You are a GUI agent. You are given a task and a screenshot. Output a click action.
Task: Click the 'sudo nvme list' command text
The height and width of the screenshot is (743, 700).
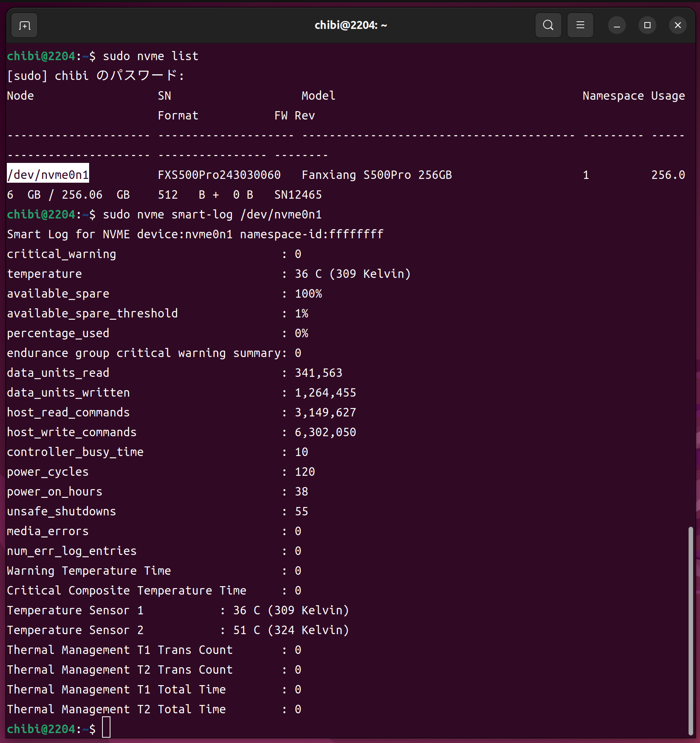coord(150,56)
